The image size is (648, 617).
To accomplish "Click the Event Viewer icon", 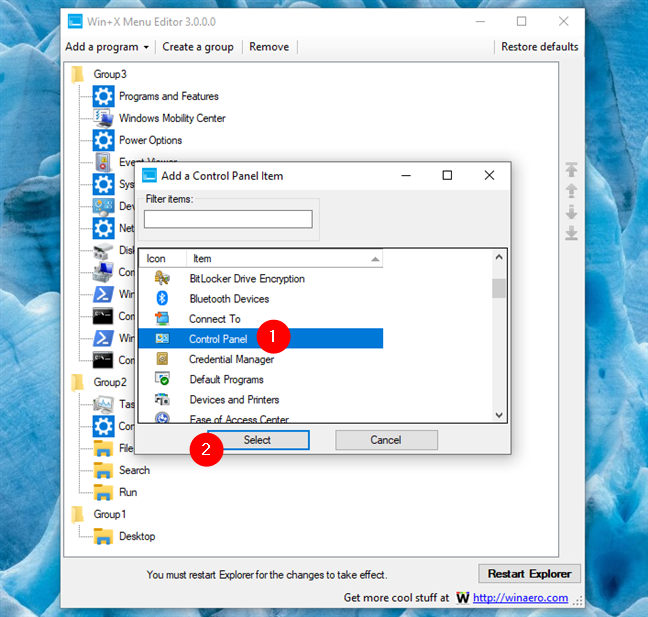I will tap(103, 162).
